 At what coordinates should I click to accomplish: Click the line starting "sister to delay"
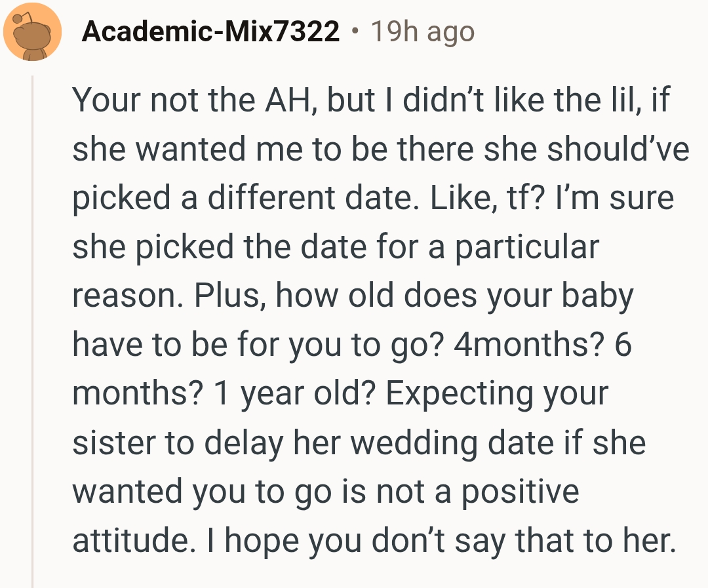point(359,442)
